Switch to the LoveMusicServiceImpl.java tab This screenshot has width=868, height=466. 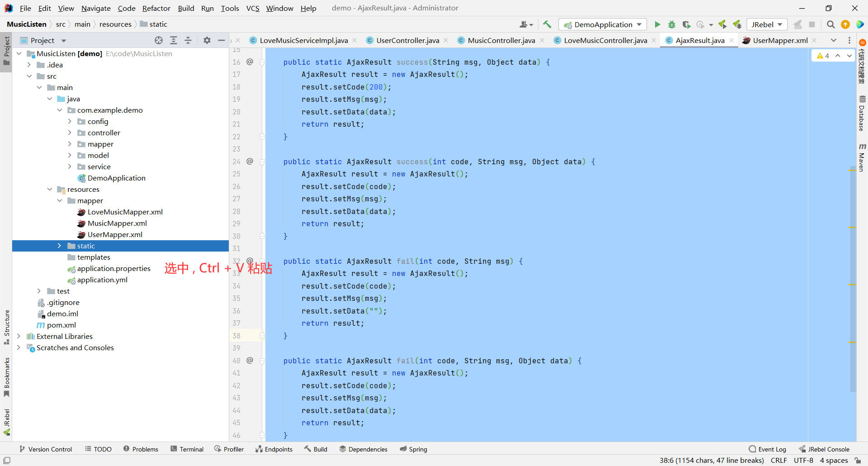303,40
